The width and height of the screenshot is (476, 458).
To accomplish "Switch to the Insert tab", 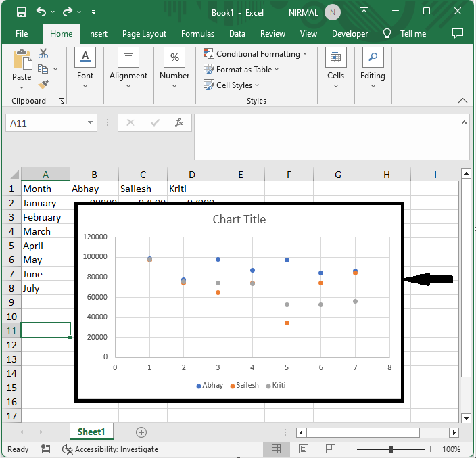I will pyautogui.click(x=97, y=34).
